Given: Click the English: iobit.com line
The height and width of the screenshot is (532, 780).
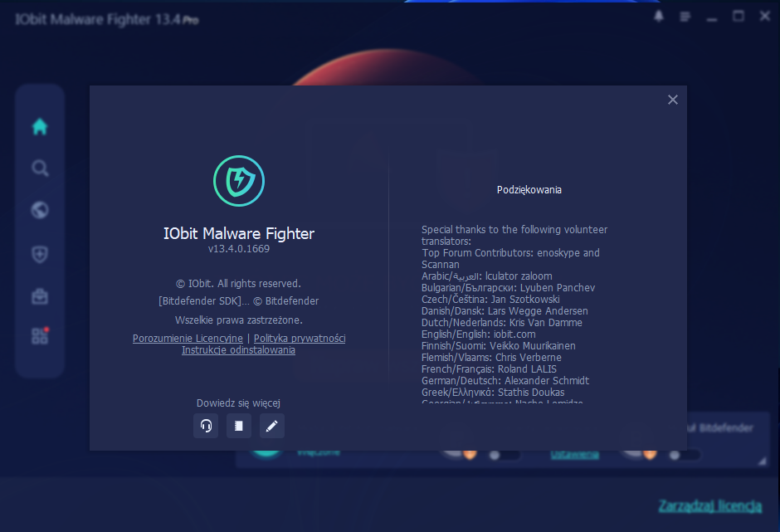Looking at the screenshot, I should [x=479, y=334].
